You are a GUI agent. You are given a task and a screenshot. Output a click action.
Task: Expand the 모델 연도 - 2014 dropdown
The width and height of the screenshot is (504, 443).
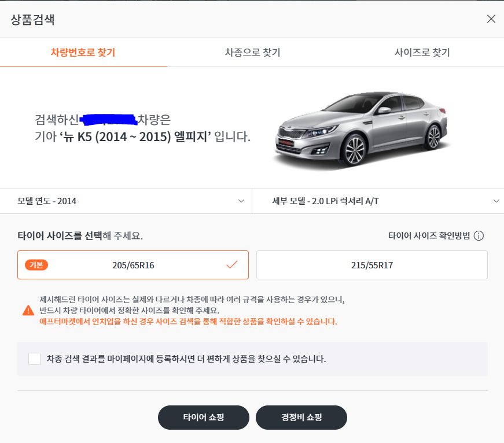click(x=126, y=201)
